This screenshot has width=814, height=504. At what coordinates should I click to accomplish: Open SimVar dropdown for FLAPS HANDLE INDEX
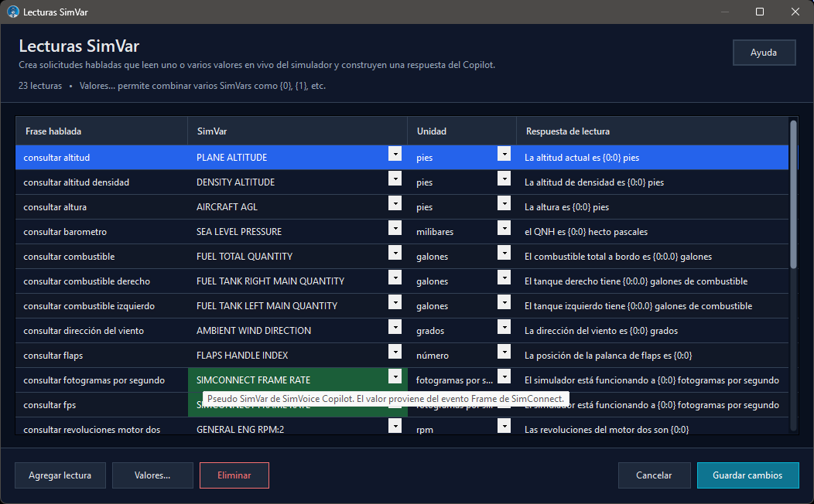point(395,352)
